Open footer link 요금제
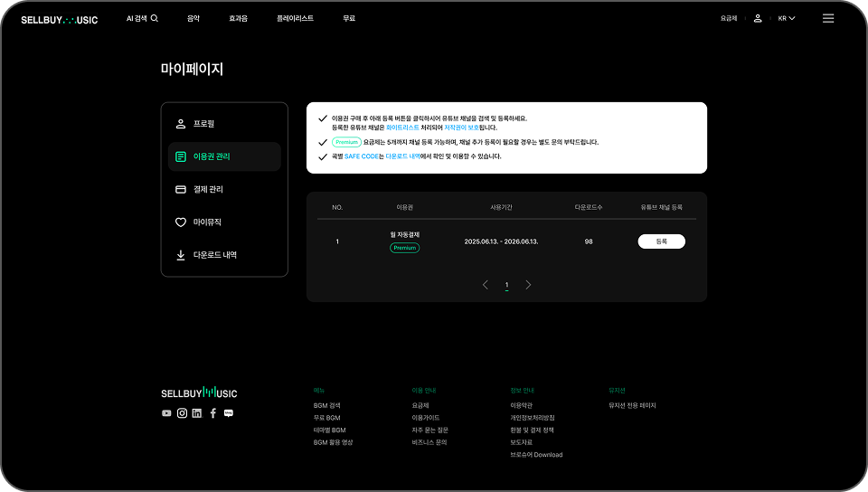Viewport: 868px width, 492px height. point(420,406)
